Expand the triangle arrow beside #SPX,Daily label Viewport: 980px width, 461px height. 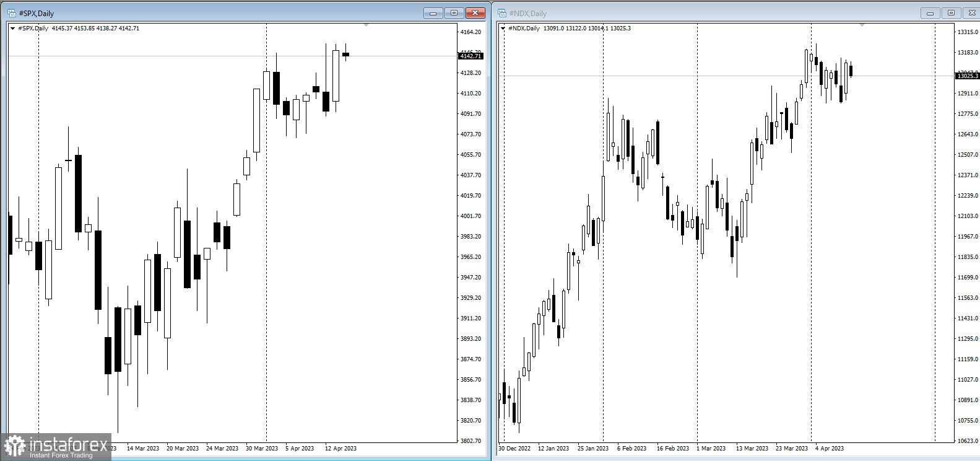point(12,29)
